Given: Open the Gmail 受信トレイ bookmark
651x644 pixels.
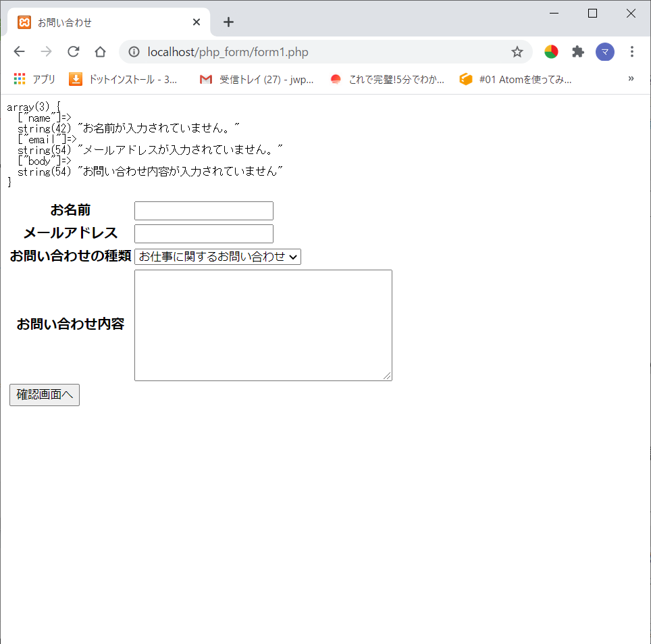Looking at the screenshot, I should (256, 79).
